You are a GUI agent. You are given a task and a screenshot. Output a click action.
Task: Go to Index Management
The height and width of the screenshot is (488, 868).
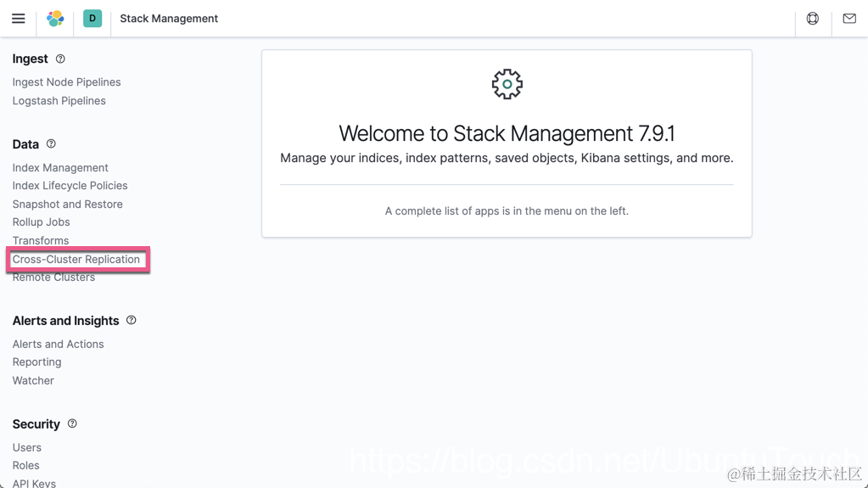click(60, 167)
